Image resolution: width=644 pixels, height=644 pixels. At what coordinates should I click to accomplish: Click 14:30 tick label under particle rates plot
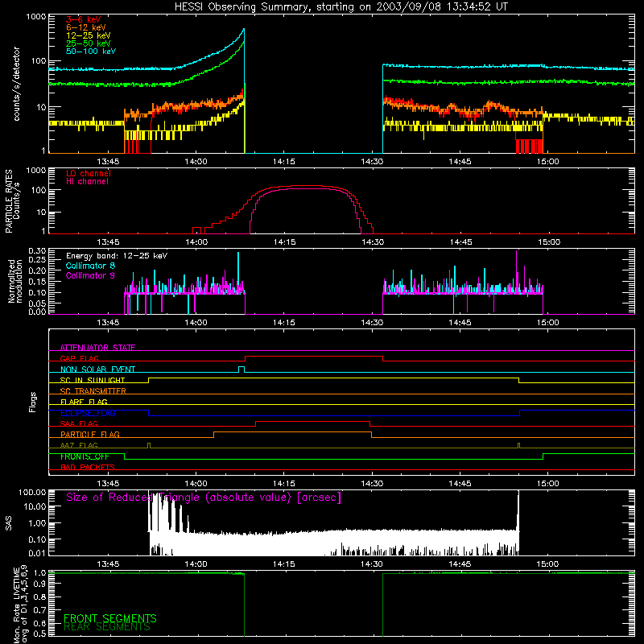pos(372,242)
